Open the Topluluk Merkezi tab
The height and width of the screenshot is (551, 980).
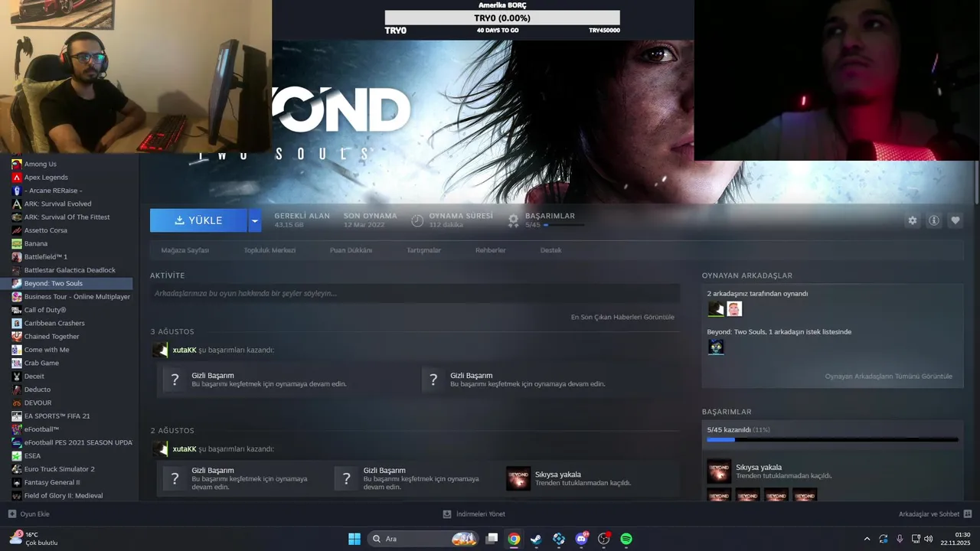[x=269, y=250]
